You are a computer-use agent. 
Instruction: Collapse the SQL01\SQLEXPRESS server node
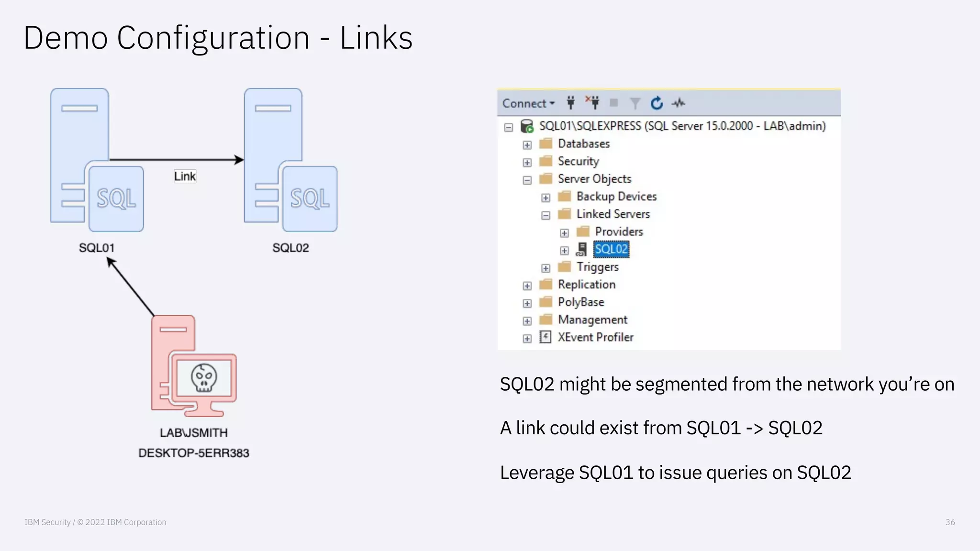[509, 127]
